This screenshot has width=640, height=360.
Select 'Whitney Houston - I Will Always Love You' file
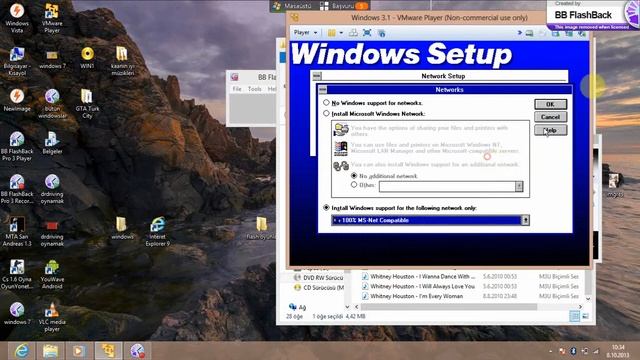click(x=418, y=286)
